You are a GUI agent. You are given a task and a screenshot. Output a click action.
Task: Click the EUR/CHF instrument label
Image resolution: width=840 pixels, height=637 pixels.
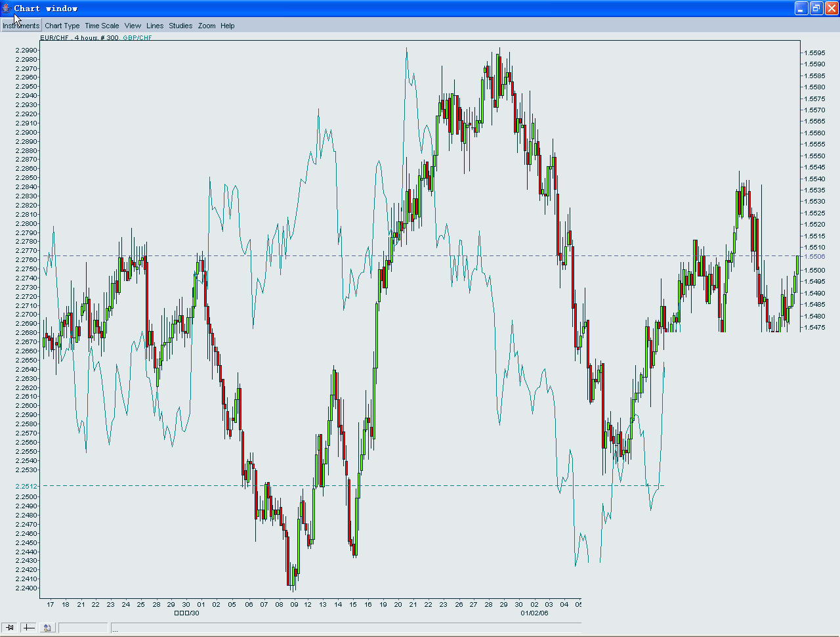55,37
